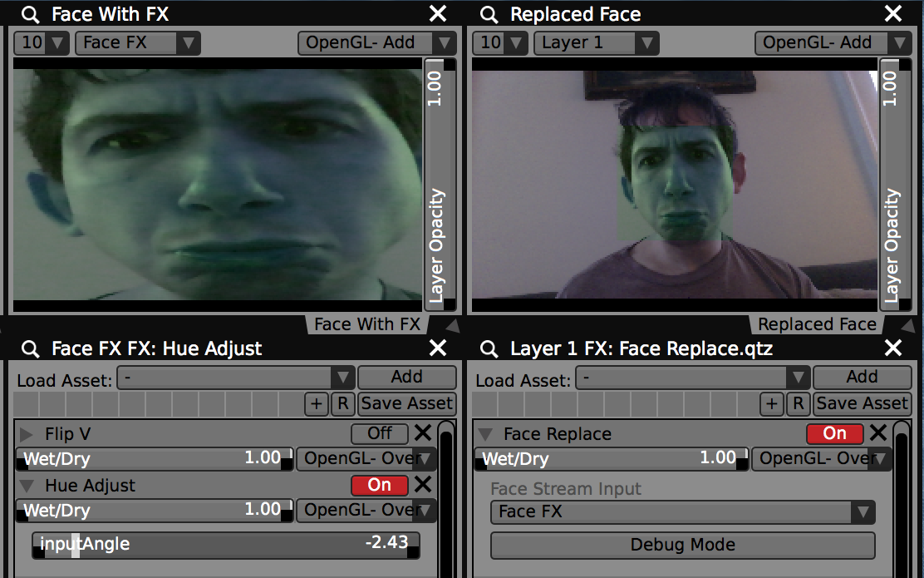Screen dimensions: 924x578
Task: Click the + button in Hue Adjust panel
Action: pos(317,403)
